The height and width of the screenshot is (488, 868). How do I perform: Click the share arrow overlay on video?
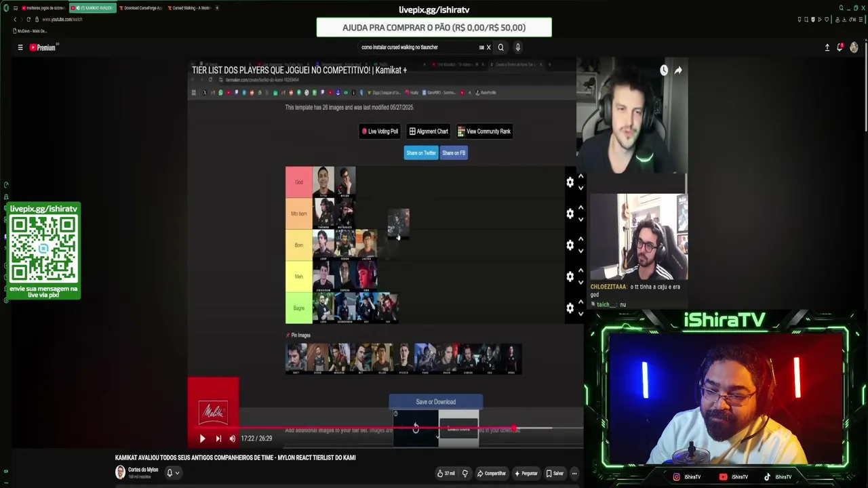tap(678, 70)
